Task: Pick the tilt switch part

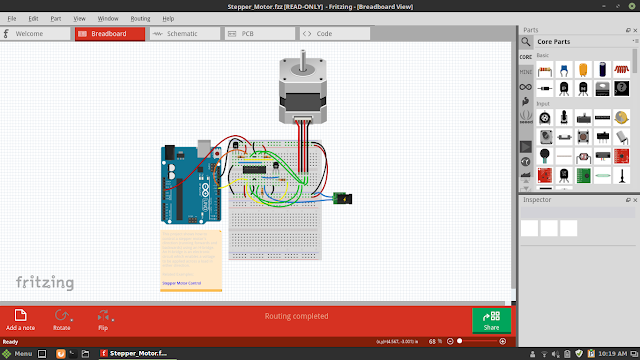Action: [621, 137]
